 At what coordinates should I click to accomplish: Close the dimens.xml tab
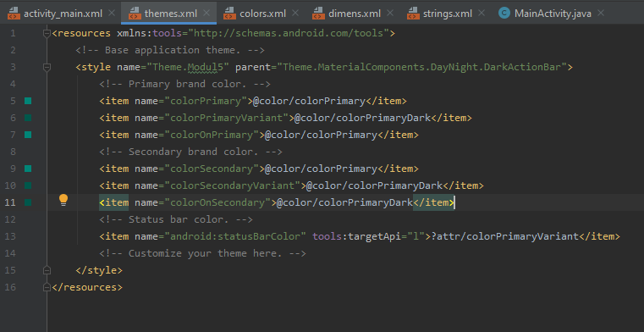tap(390, 14)
